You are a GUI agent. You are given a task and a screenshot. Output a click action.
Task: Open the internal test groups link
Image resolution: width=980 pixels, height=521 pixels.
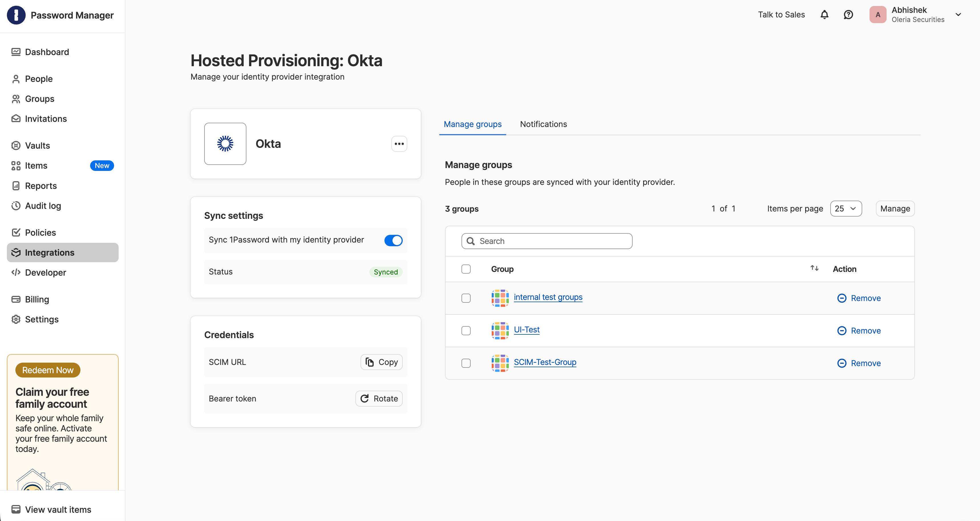coord(548,297)
